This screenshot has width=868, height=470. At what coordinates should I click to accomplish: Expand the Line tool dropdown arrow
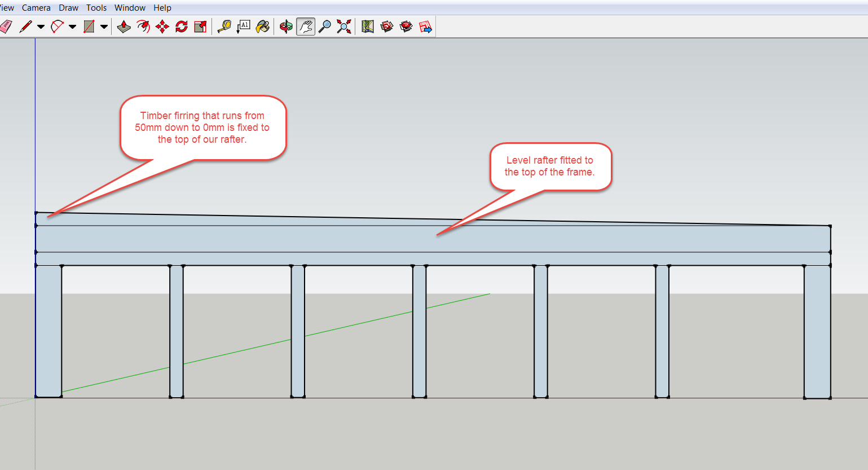pos(41,27)
